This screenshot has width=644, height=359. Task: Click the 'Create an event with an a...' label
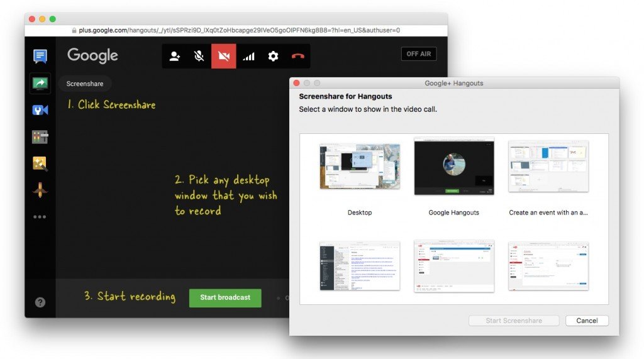click(x=548, y=213)
